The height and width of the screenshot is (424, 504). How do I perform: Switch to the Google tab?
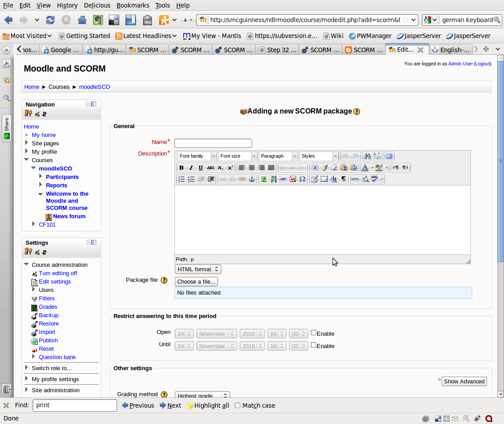[x=61, y=50]
